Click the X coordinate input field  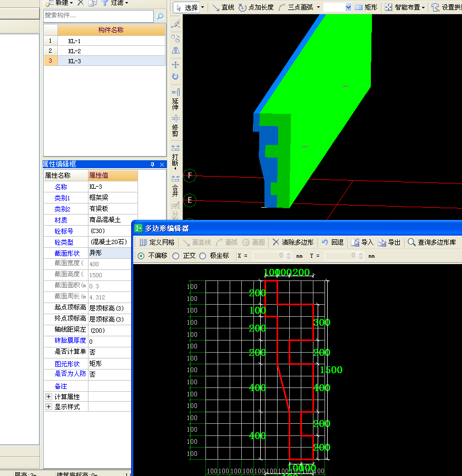pos(269,256)
